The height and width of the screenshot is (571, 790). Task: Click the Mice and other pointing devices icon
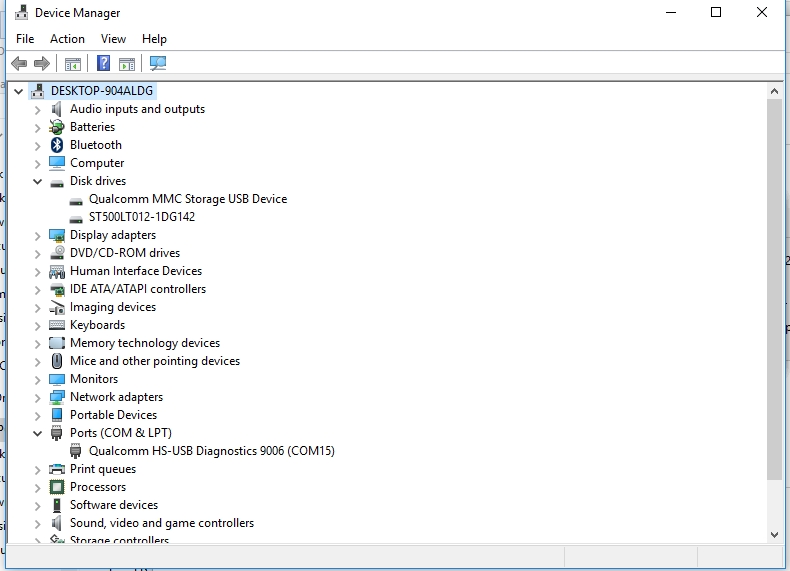[x=57, y=361]
